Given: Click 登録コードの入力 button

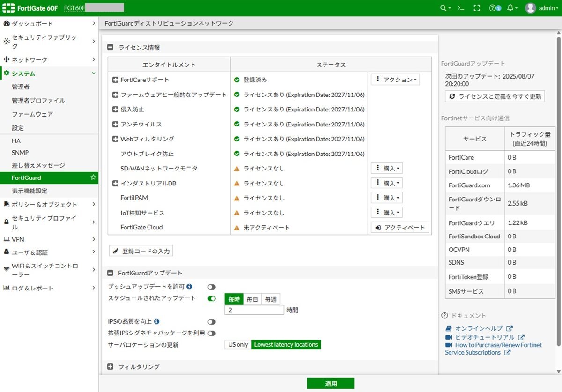Looking at the screenshot, I should pos(141,251).
